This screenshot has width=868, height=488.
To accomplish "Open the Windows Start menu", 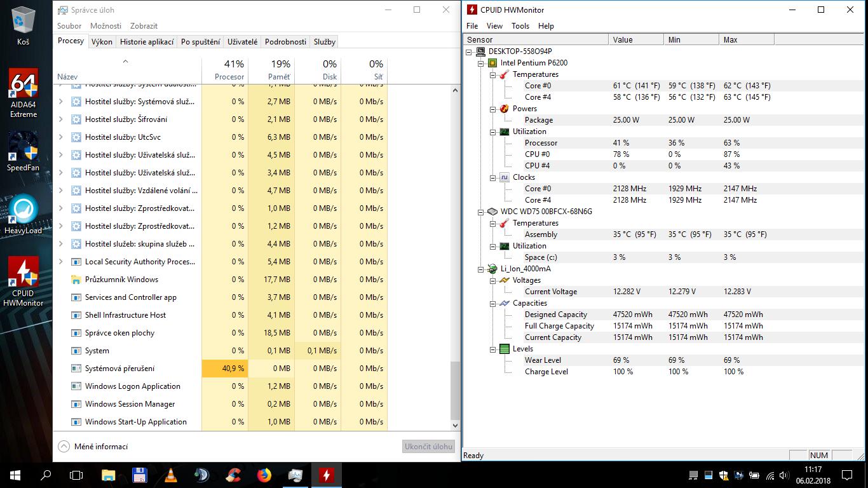I will pyautogui.click(x=15, y=475).
